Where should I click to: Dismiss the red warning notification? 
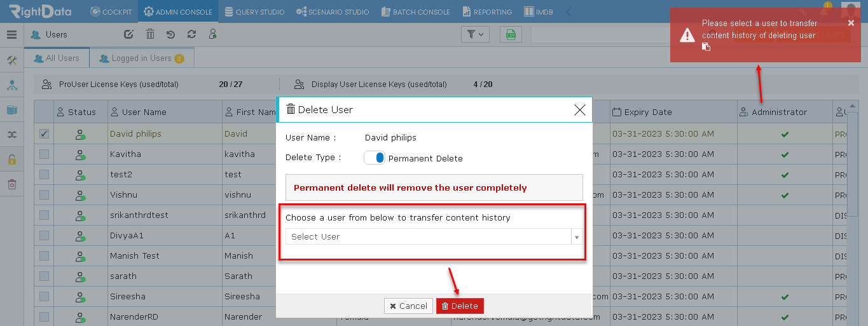tap(851, 23)
